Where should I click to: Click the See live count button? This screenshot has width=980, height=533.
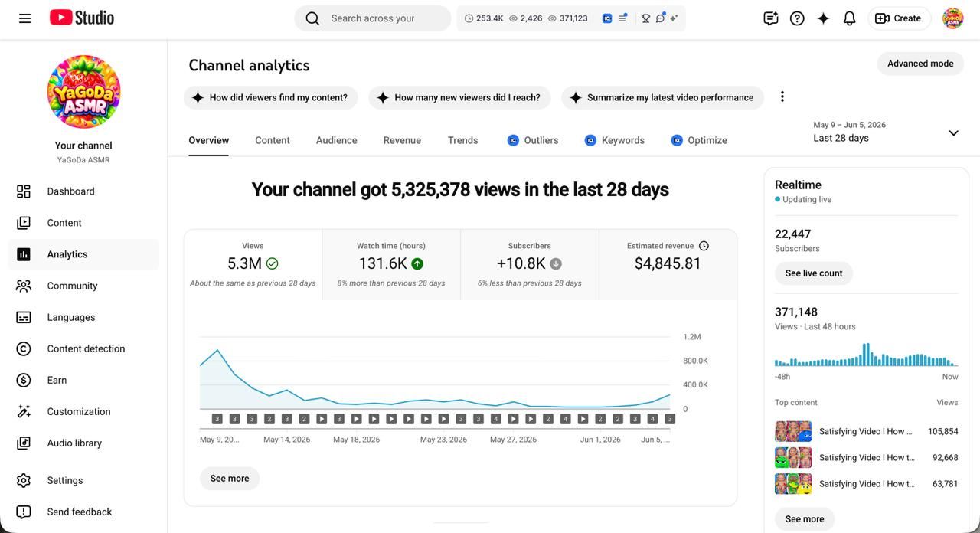[814, 273]
